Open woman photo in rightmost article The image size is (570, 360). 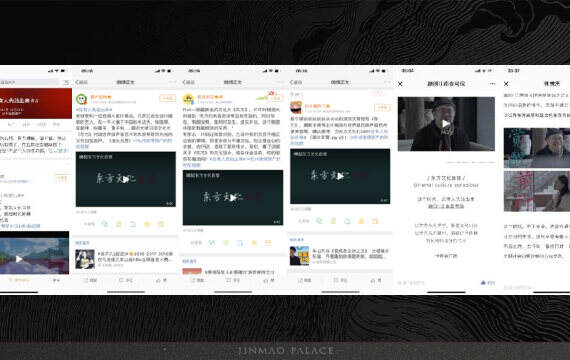coord(537,191)
